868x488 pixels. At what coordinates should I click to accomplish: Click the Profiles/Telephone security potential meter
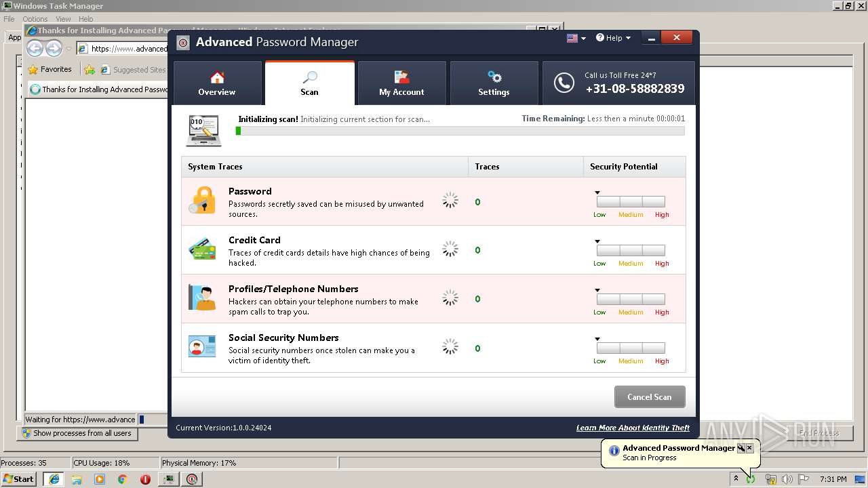631,299
